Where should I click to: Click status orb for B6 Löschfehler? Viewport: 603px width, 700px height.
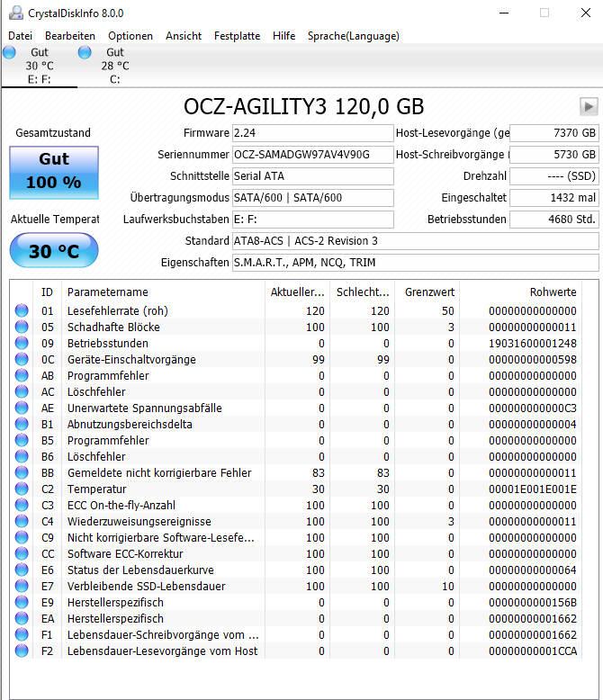point(22,456)
